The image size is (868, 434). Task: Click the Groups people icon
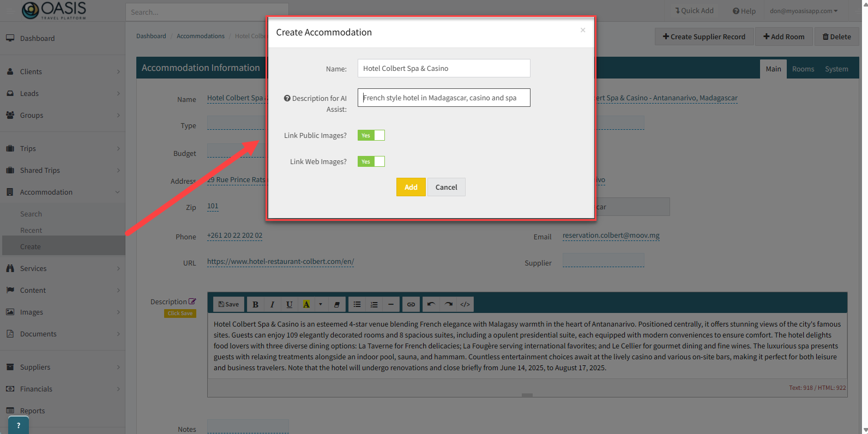click(x=10, y=115)
